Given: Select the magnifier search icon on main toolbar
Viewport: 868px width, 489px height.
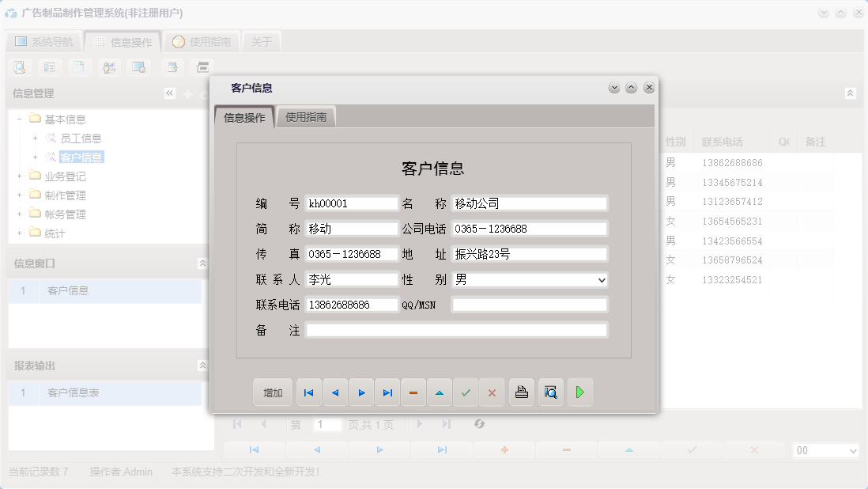Looking at the screenshot, I should pos(19,67).
